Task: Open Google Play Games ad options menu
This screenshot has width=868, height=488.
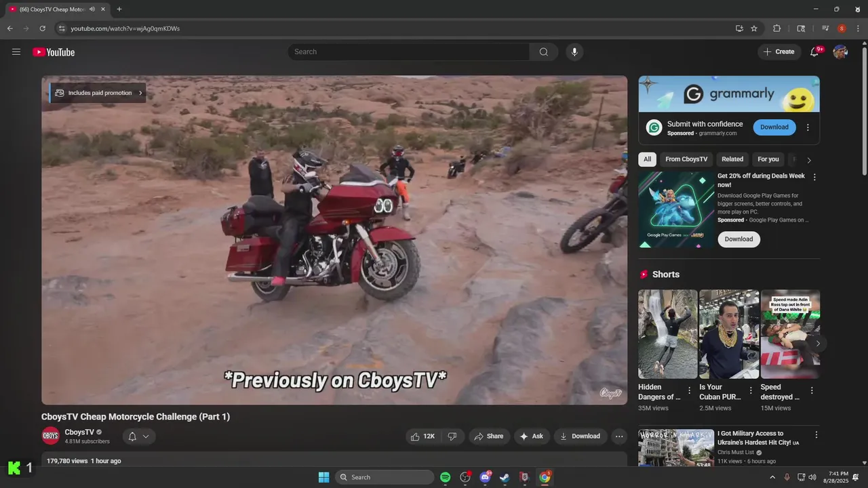Action: pyautogui.click(x=814, y=177)
